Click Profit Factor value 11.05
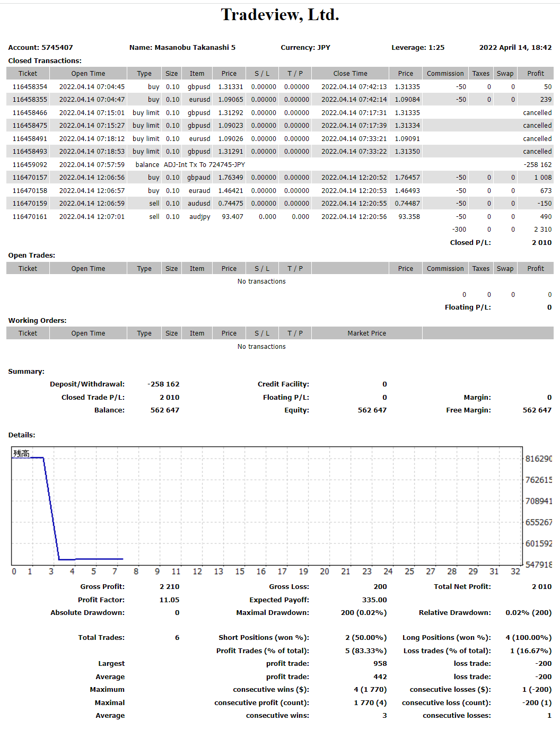Image resolution: width=560 pixels, height=730 pixels. pyautogui.click(x=169, y=600)
